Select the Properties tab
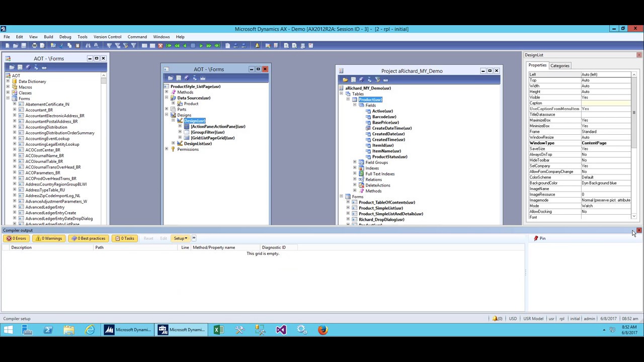The height and width of the screenshot is (362, 644). coord(537,65)
